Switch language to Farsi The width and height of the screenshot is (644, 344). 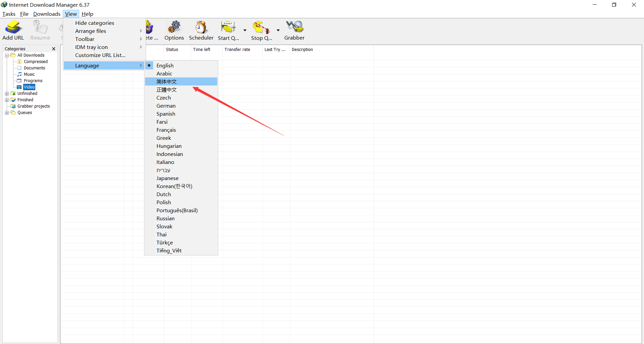181,122
